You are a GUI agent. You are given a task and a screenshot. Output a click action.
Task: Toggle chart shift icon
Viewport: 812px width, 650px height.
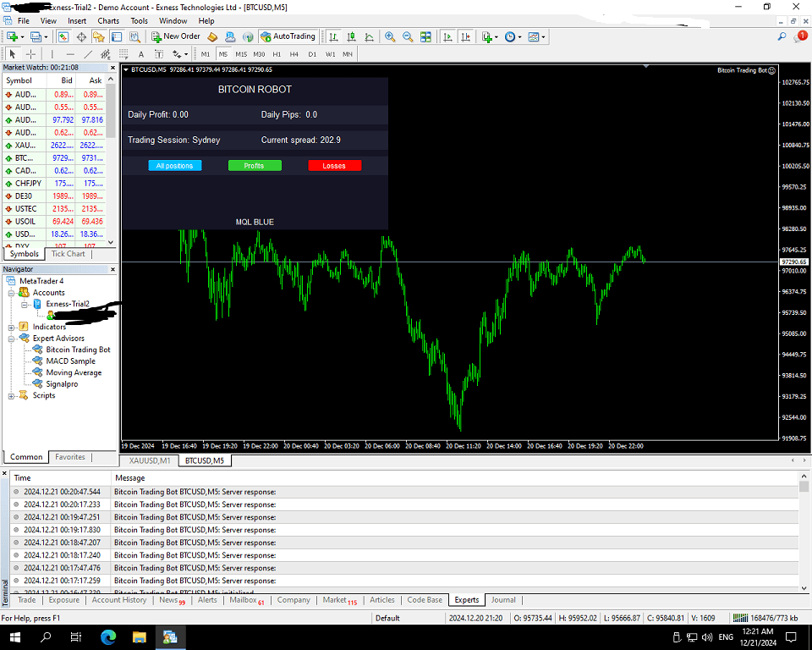pos(464,37)
